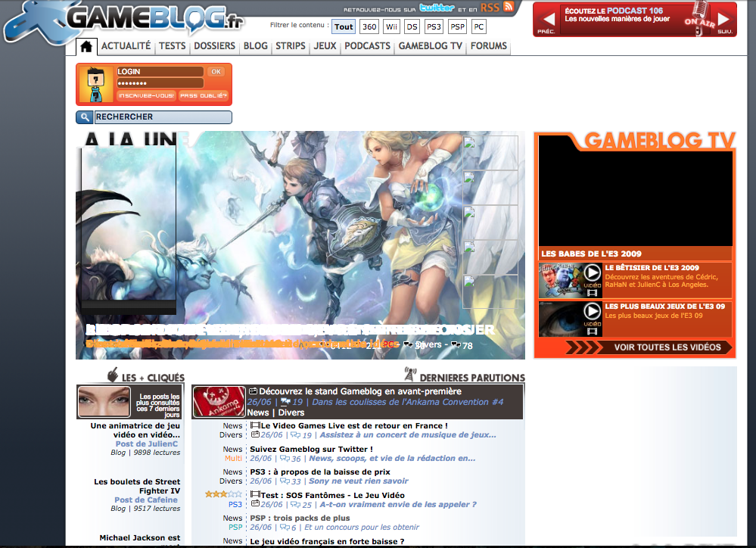Open Sony ne veut rien savoir link
This screenshot has width=756, height=548.
click(x=358, y=481)
